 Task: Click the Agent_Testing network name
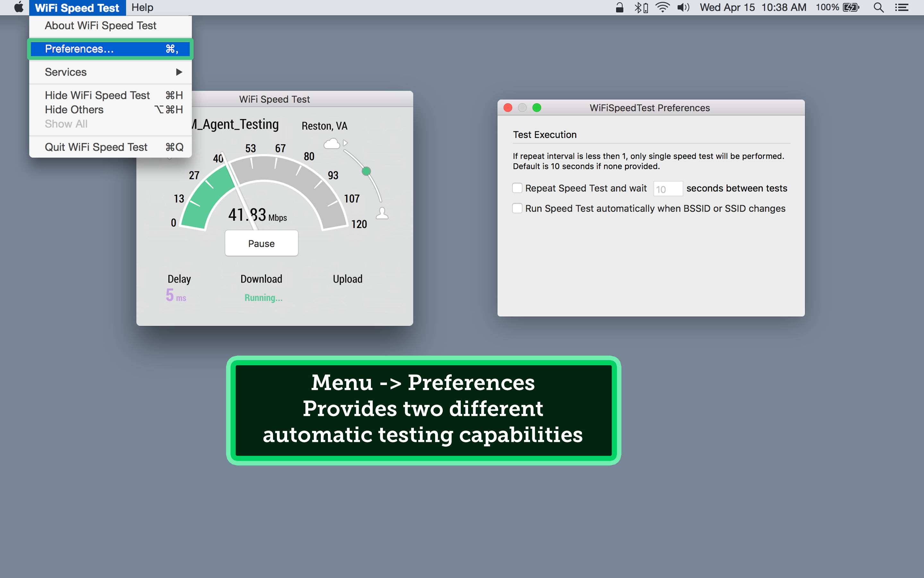(235, 124)
